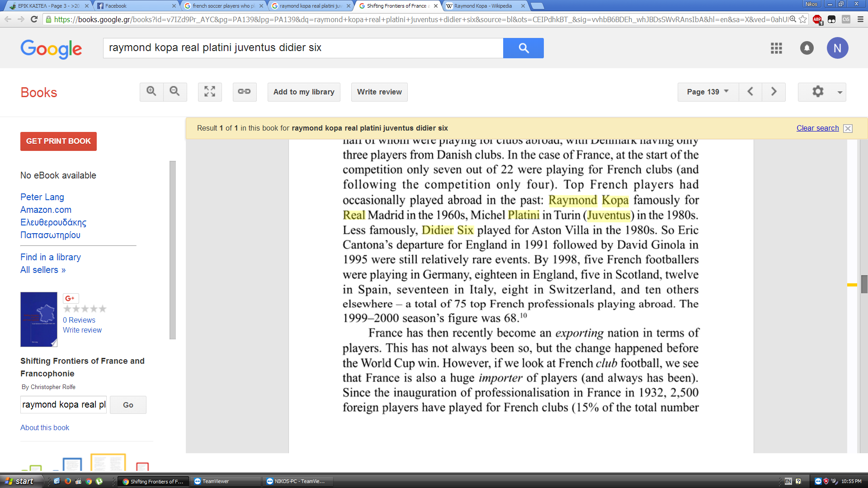Open the Google apps grid
Screen dimensions: 868x488
click(776, 48)
